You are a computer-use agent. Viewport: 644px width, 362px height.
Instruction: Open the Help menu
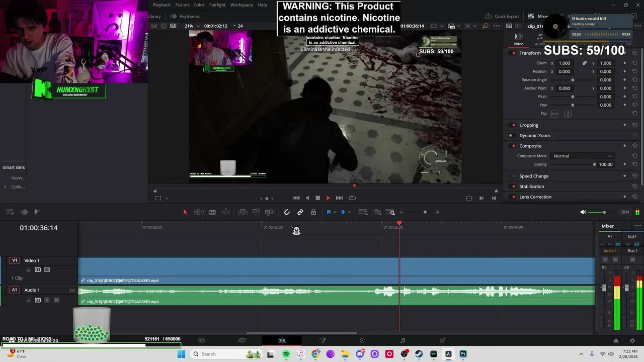coord(262,5)
